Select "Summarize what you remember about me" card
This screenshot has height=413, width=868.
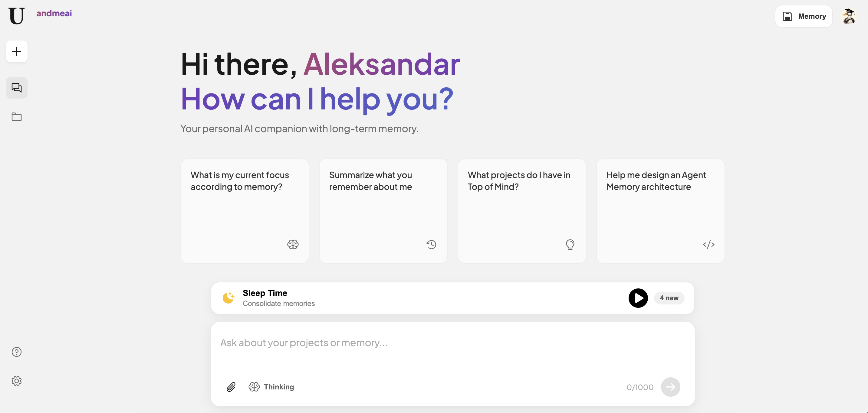383,211
